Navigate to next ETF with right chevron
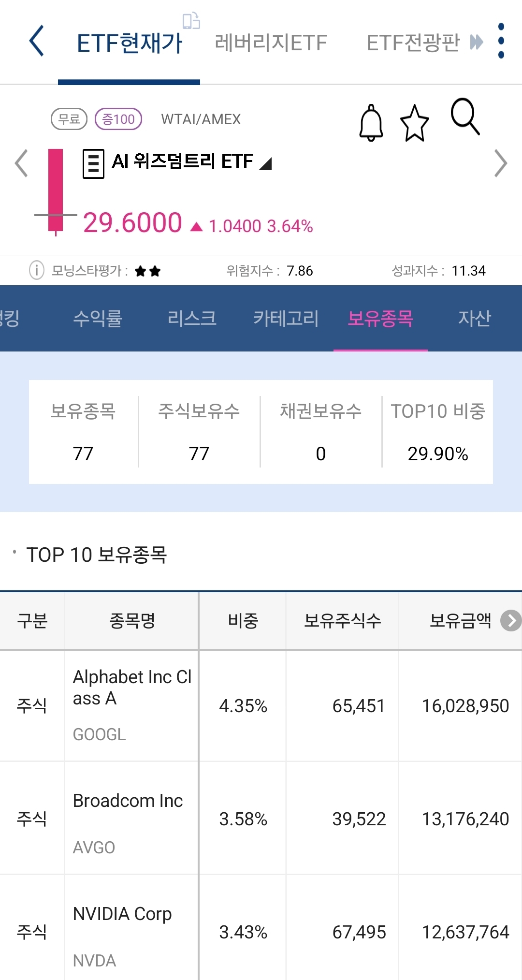The height and width of the screenshot is (980, 522). point(500,163)
